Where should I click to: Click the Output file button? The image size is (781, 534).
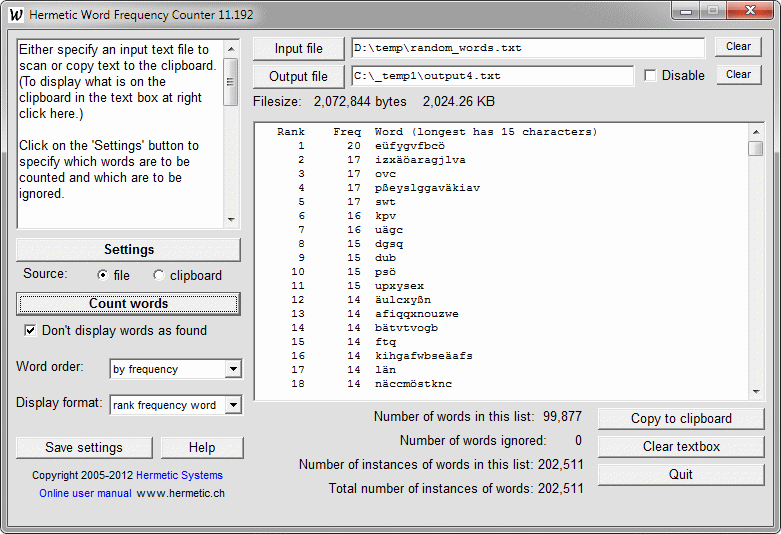click(x=298, y=76)
